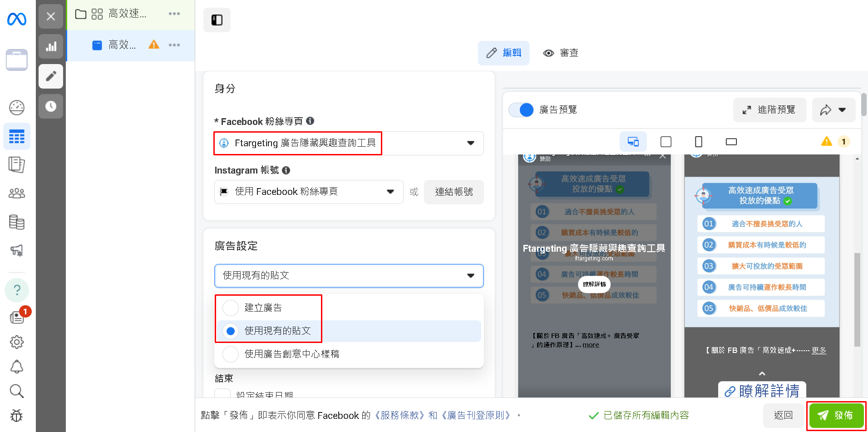
Task: Select the 高效速 campaign folder row
Action: click(x=131, y=14)
